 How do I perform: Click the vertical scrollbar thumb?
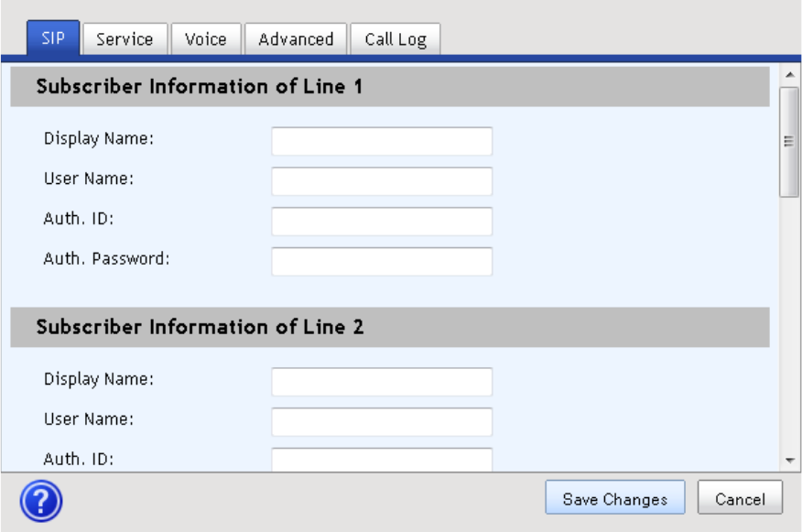coord(788,141)
